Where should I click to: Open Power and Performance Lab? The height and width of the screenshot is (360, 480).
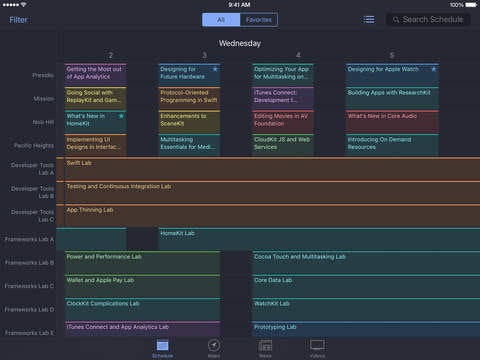click(142, 262)
